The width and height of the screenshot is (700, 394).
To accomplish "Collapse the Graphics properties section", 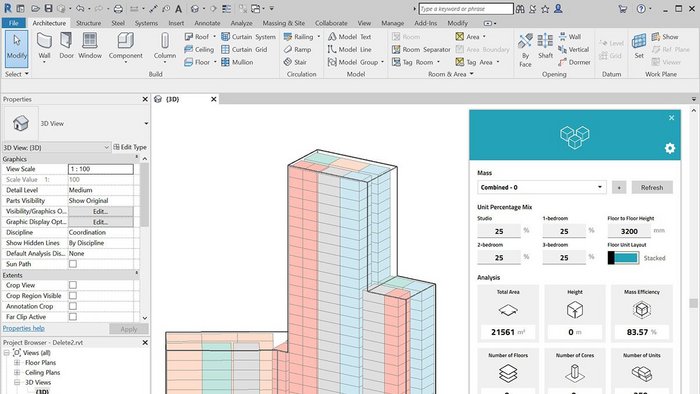I will [137, 158].
